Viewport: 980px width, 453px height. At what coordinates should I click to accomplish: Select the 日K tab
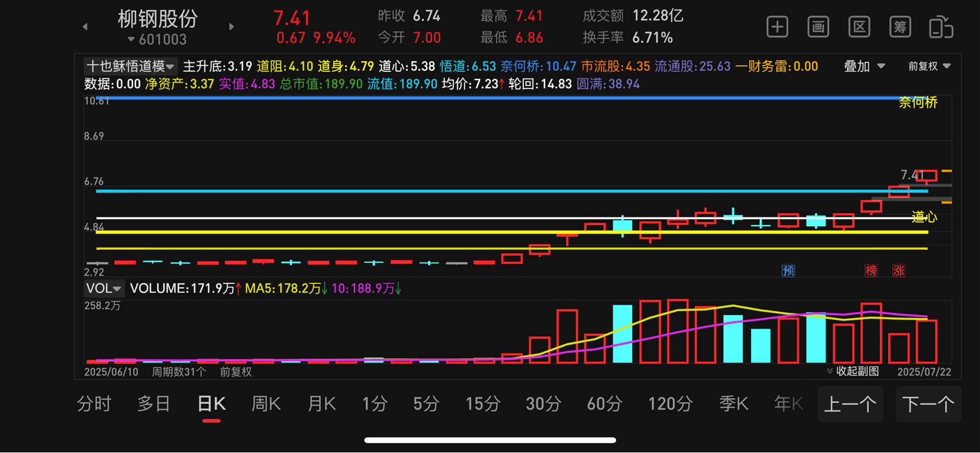[x=211, y=404]
